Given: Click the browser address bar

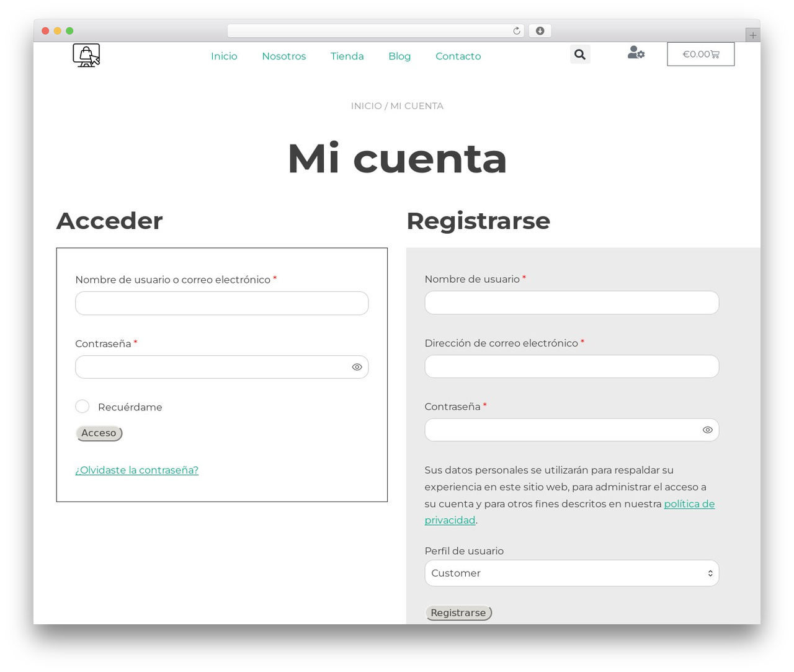Looking at the screenshot, I should 376,31.
